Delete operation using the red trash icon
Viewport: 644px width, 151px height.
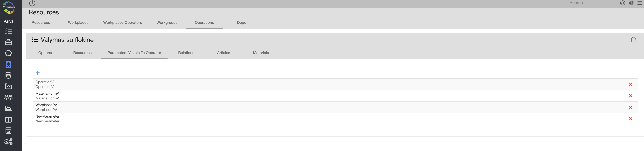tap(633, 40)
